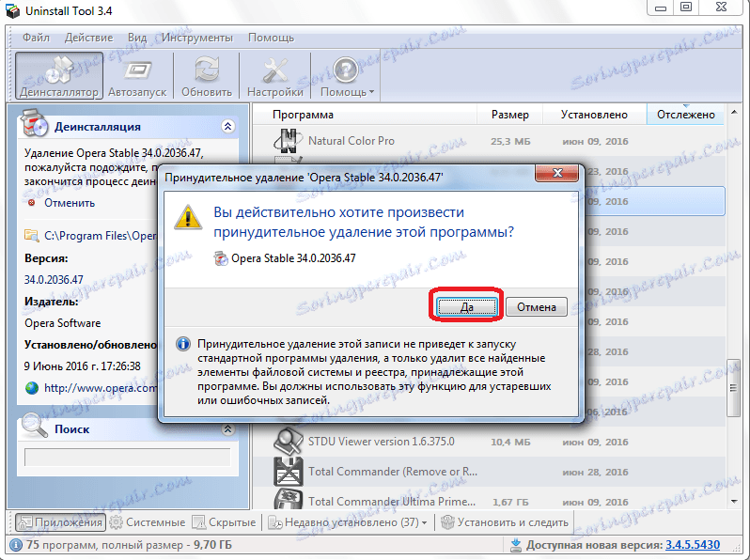Open the Помощь toolbar dropdown
750x560 pixels.
click(347, 75)
